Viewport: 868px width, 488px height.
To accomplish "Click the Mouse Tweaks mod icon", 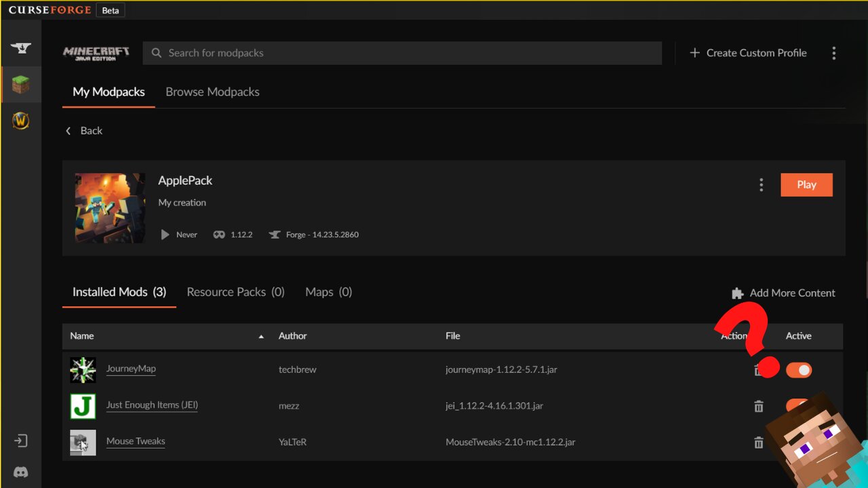I will click(83, 443).
